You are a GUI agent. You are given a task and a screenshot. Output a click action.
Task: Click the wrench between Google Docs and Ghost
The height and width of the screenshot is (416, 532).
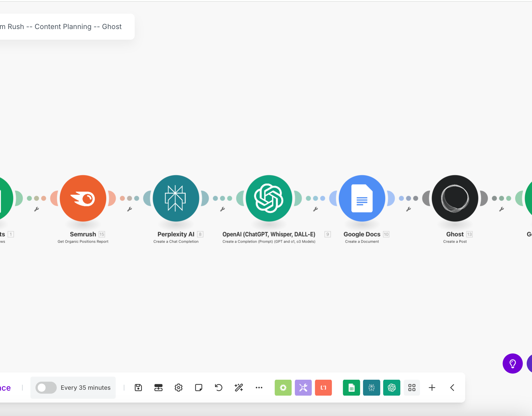408,209
